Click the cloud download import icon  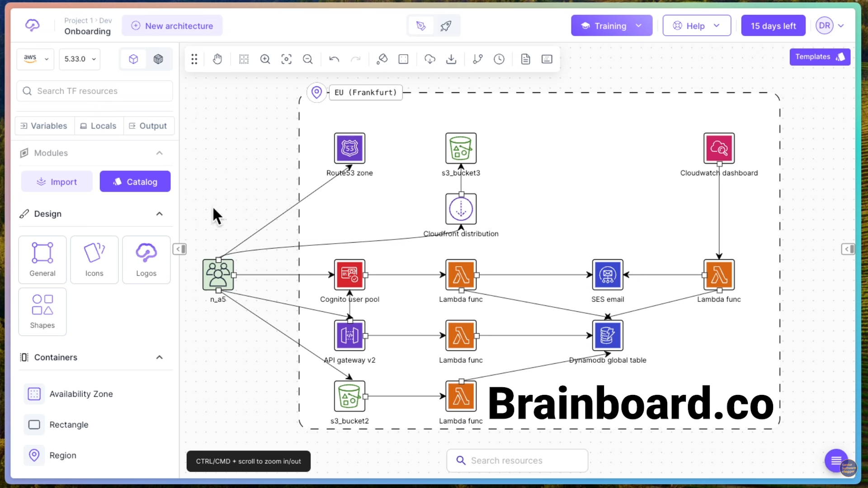point(430,59)
